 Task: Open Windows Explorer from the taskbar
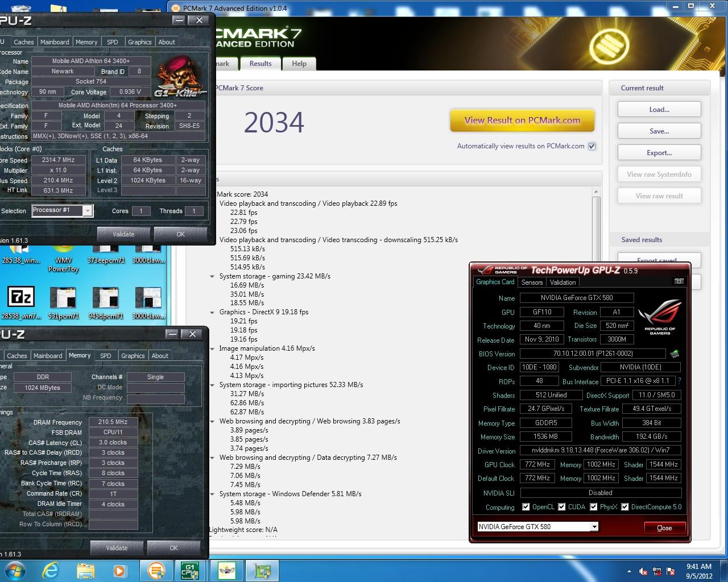pos(85,571)
